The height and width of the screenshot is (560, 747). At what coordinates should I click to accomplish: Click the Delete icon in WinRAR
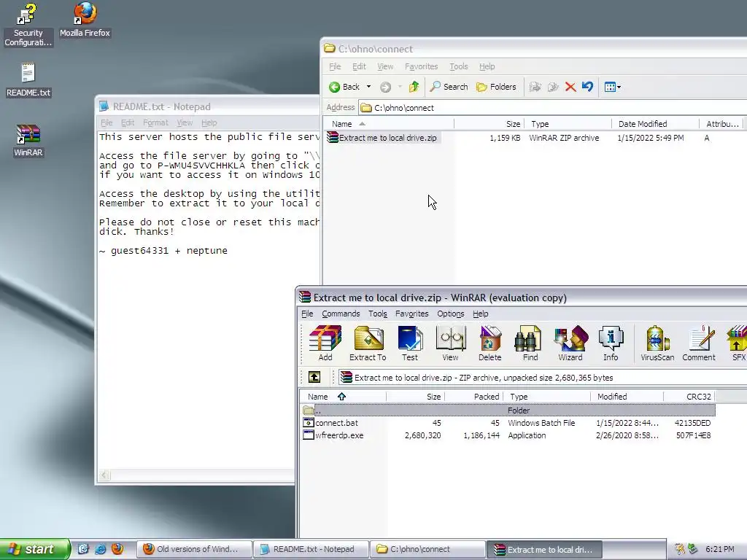coord(489,343)
